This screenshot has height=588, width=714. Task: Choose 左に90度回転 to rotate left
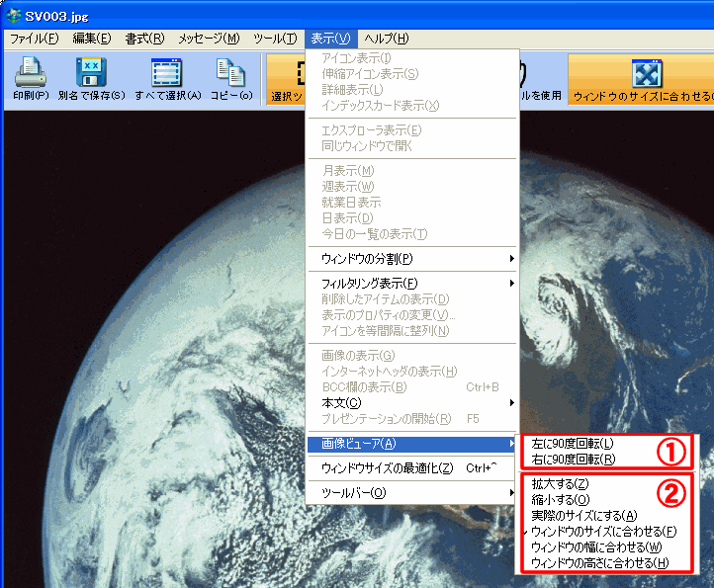coord(572,444)
